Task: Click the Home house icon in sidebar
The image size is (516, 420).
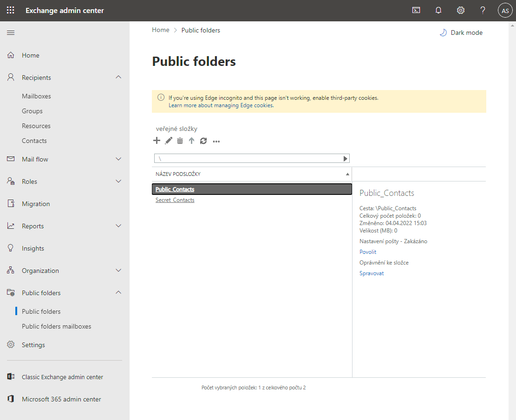Action: 11,55
